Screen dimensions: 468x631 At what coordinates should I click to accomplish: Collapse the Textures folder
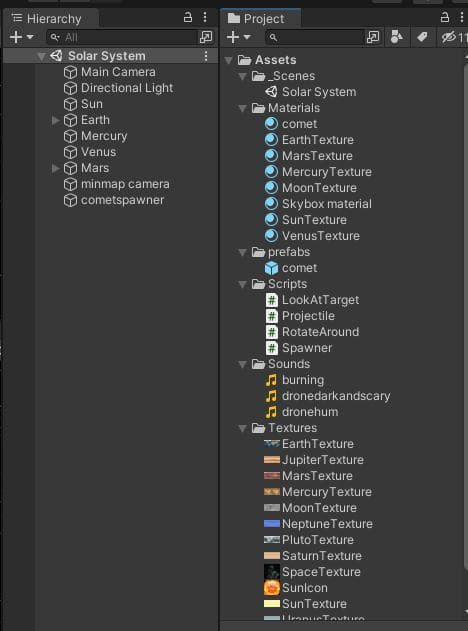pos(242,428)
